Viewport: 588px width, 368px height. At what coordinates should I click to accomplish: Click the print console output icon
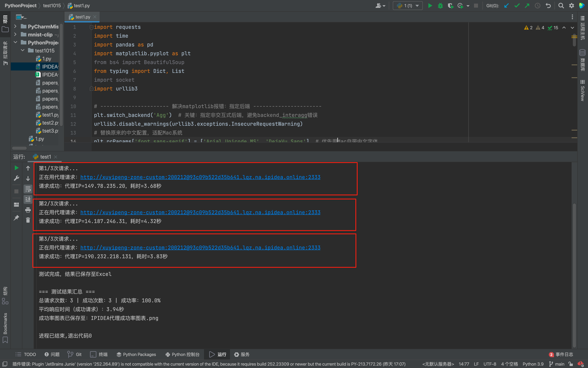tap(28, 210)
